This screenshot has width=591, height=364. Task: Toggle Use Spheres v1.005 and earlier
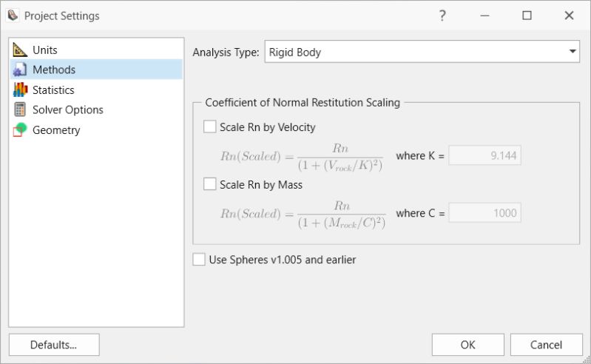pyautogui.click(x=199, y=260)
